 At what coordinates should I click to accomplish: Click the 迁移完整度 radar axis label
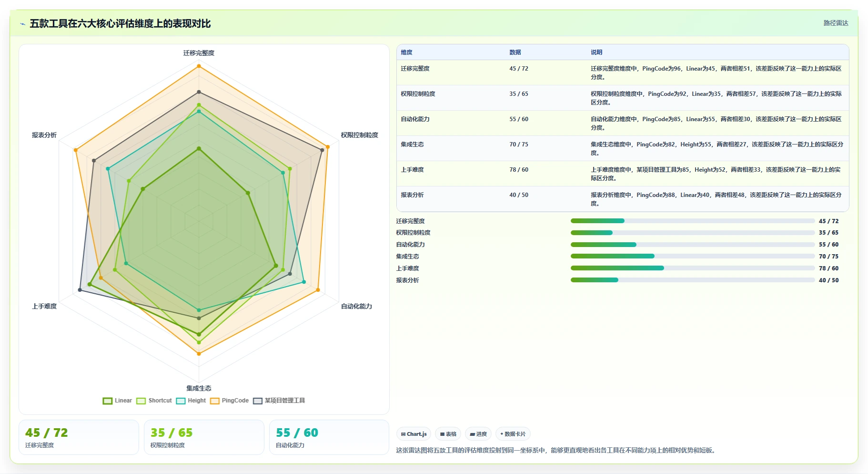[199, 53]
